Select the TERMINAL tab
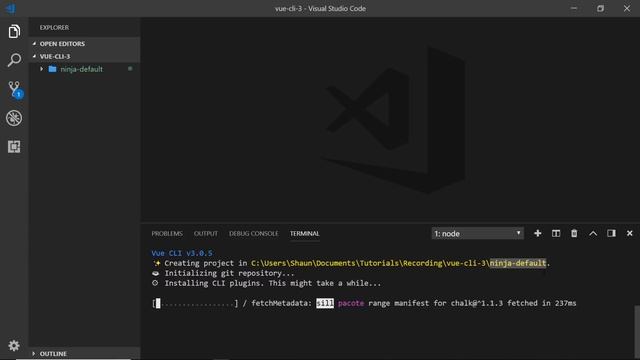640x360 pixels. 304,233
